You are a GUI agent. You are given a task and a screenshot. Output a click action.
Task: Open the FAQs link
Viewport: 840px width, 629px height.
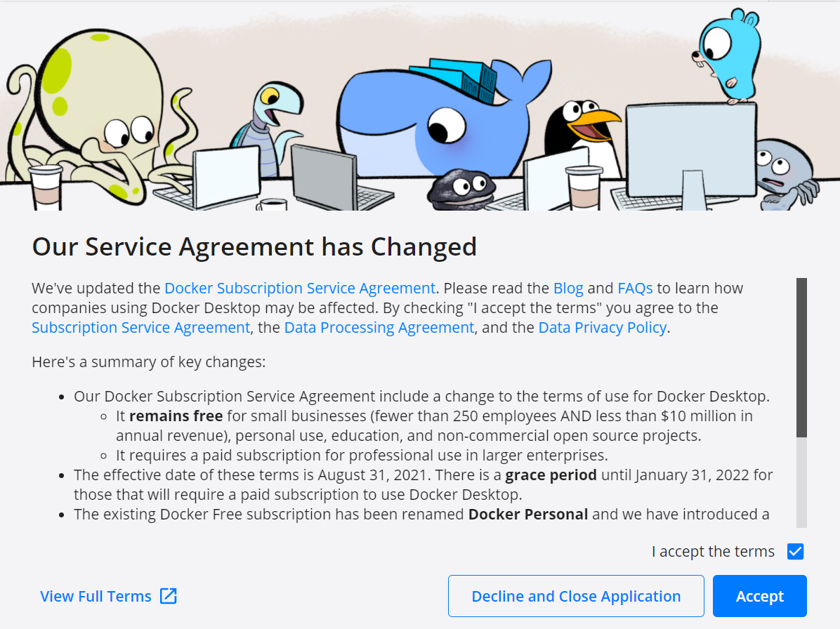(635, 289)
